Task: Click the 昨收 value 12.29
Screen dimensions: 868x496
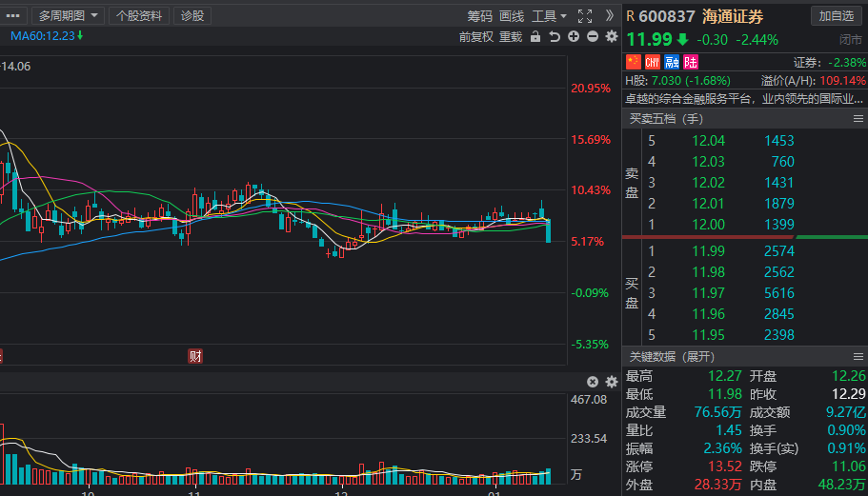Action: pos(849,394)
